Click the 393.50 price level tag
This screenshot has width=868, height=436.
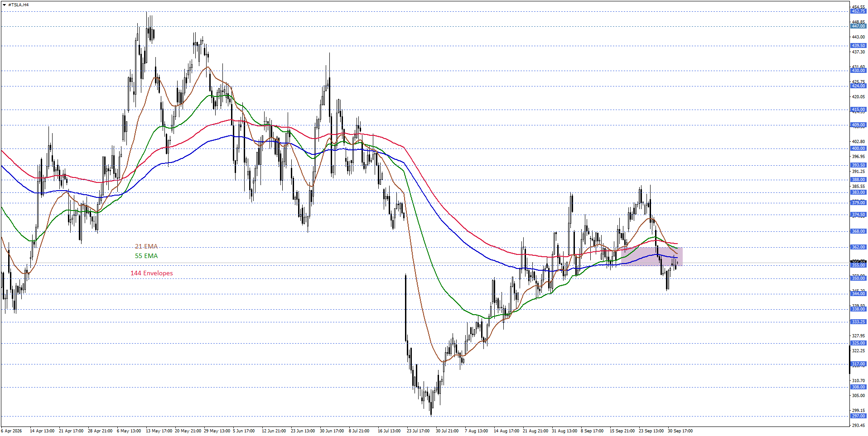[x=858, y=165]
